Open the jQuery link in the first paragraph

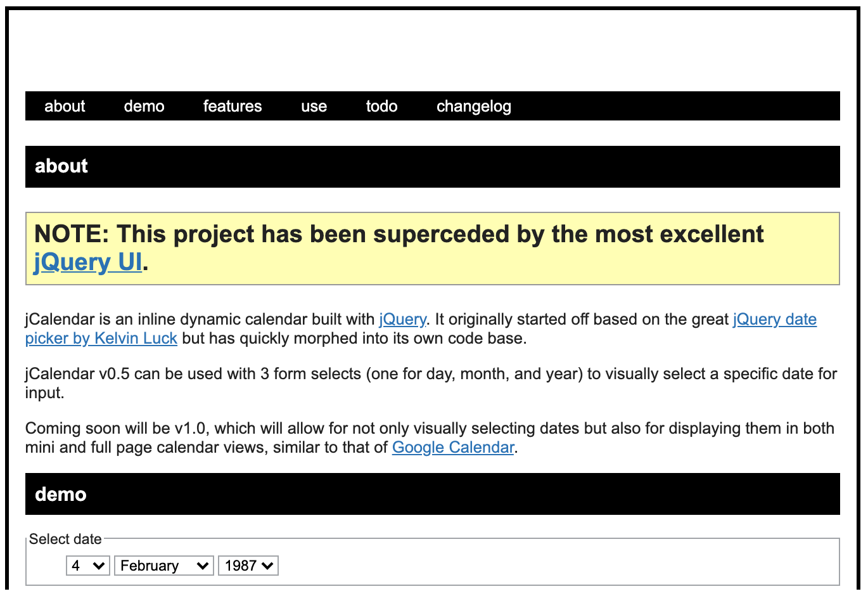click(402, 319)
